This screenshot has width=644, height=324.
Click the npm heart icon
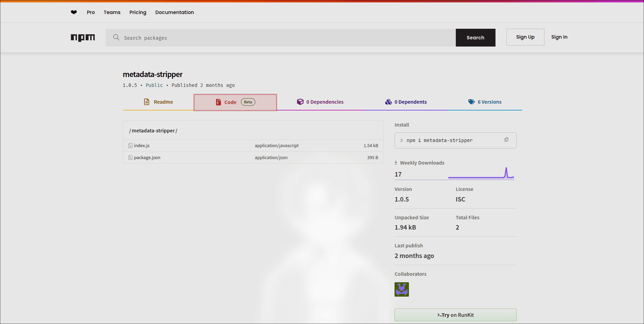[x=74, y=12]
